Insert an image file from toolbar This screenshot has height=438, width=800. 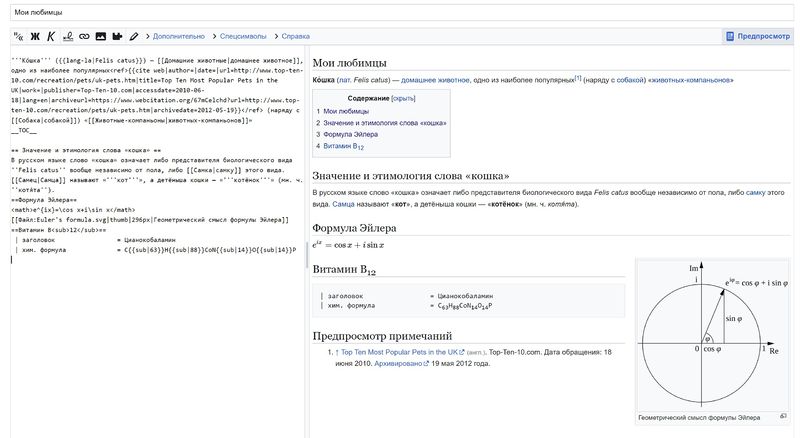101,36
